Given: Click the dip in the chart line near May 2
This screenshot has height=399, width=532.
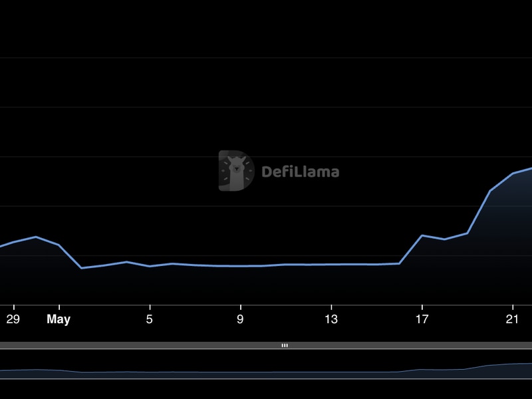Looking at the screenshot, I should coord(80,269).
